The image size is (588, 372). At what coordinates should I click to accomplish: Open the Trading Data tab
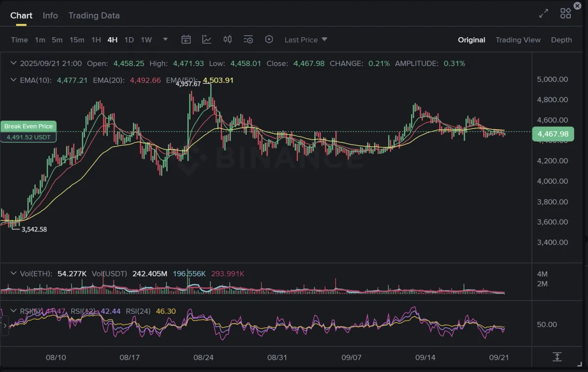click(94, 15)
